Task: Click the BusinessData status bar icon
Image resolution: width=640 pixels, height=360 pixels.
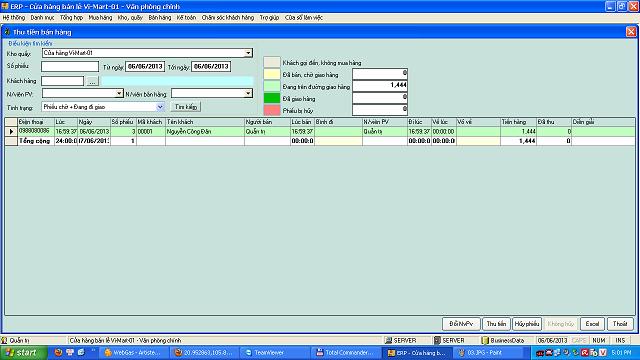Action: click(485, 340)
